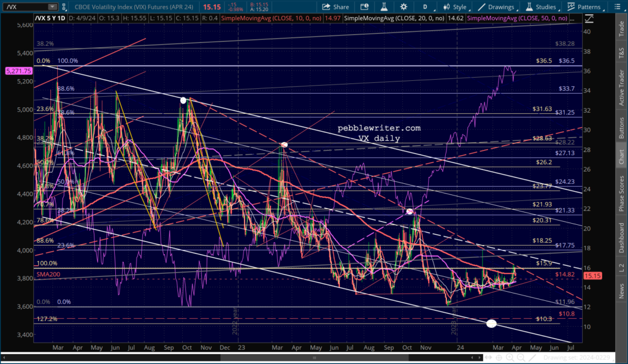Click the scroll right arrow on time scrollbar

[480, 358]
